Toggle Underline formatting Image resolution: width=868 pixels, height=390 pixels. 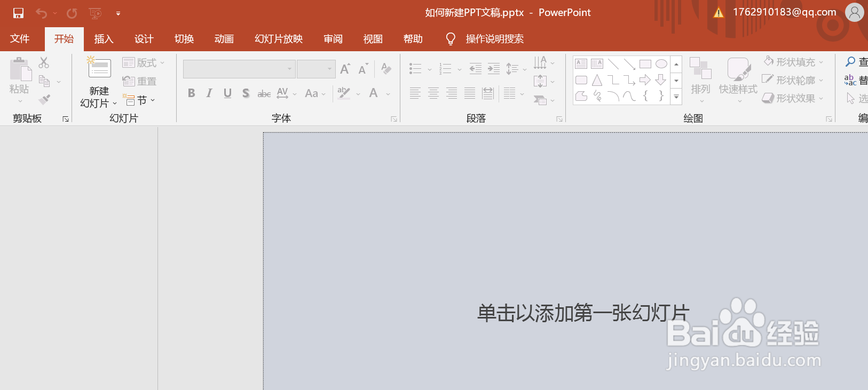(227, 93)
